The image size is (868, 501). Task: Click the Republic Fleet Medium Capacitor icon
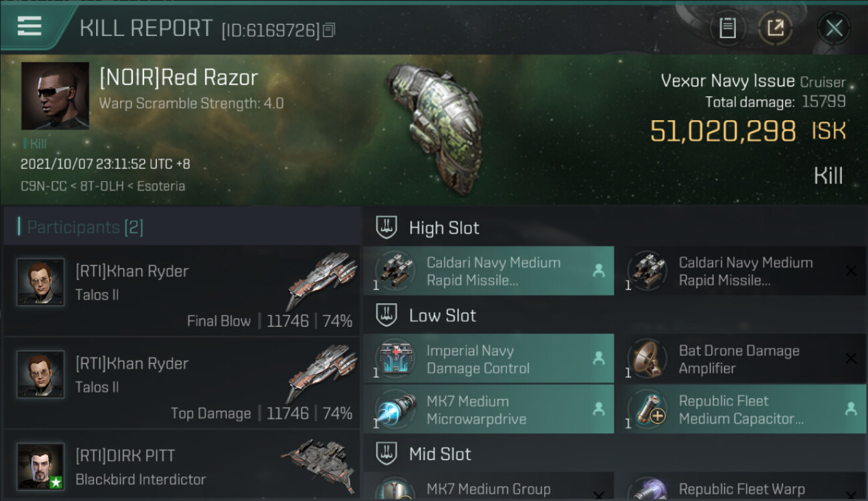click(x=648, y=409)
